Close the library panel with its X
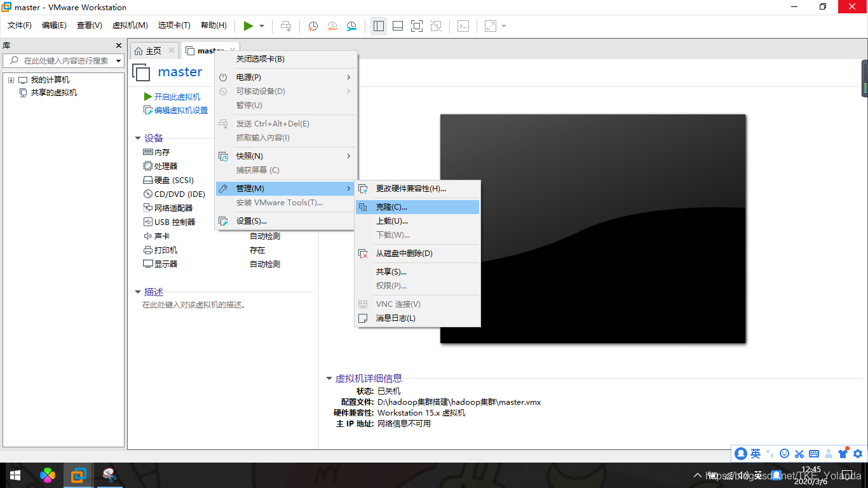868x488 pixels. coord(118,46)
